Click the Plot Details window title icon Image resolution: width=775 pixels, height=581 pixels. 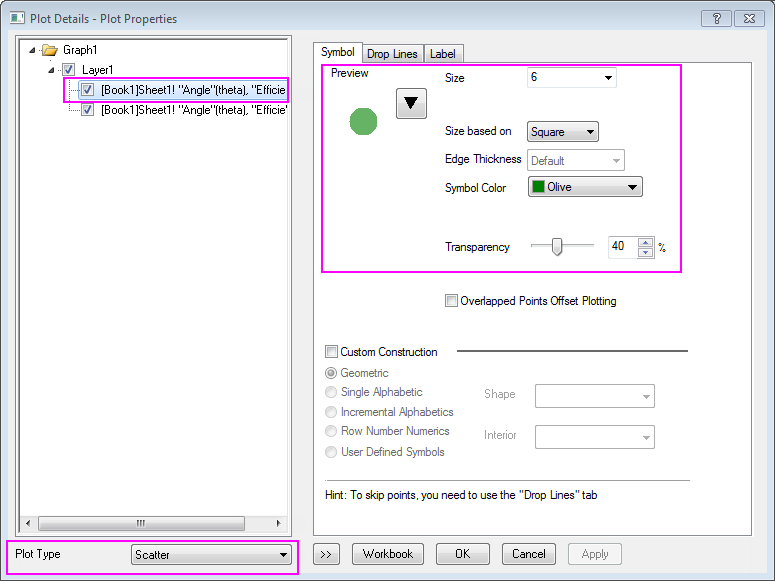(17, 18)
